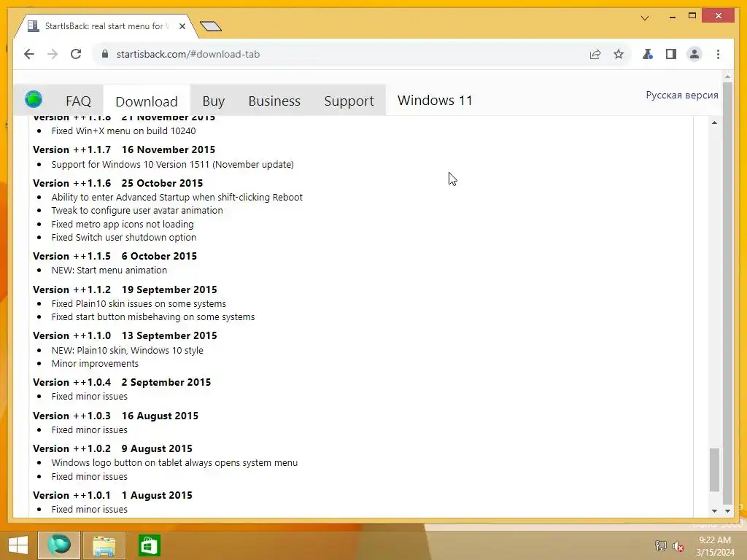Click "Version ++1.1.5 6 October 2015" heading
747x560 pixels.
[x=115, y=256]
